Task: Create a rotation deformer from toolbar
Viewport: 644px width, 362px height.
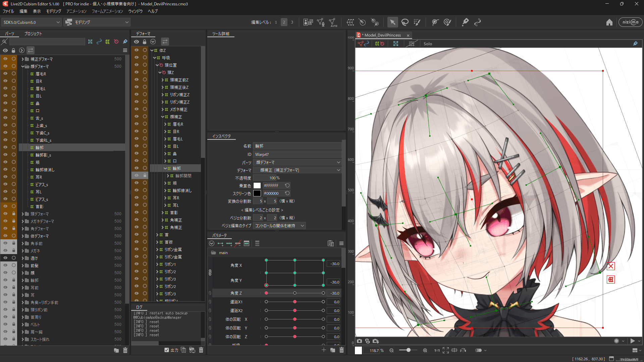Action: tap(362, 22)
